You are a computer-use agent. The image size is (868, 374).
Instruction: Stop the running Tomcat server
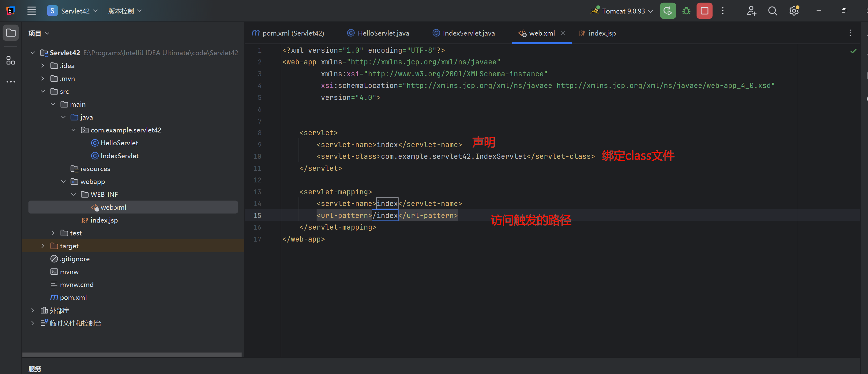(704, 11)
